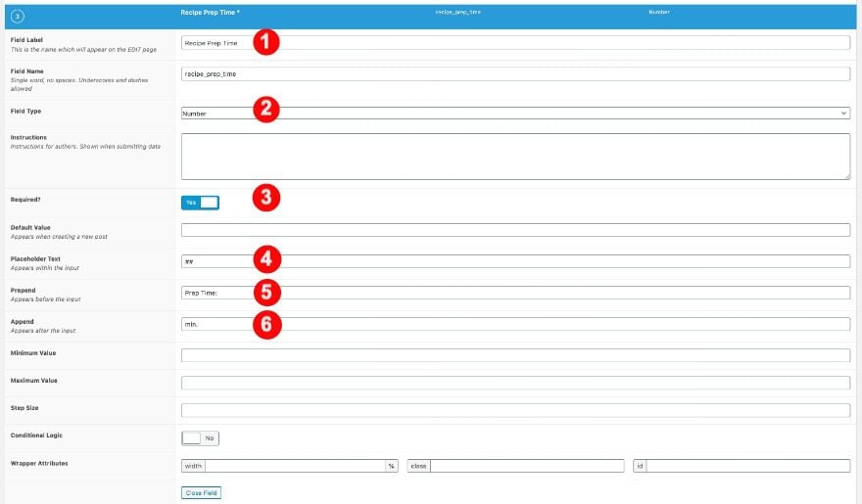
Task: Toggle the Required switch off
Action: pos(200,203)
